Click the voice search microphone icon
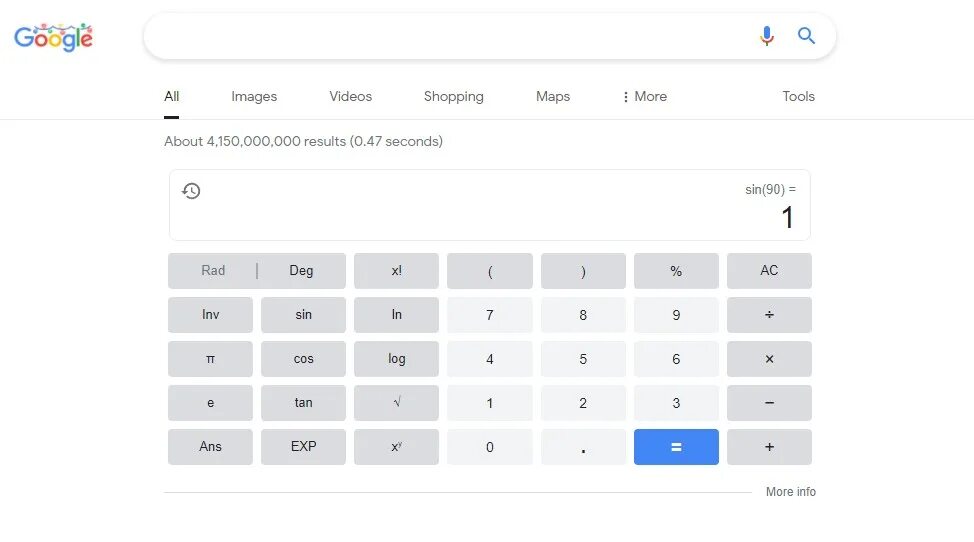974x542 pixels. (x=767, y=37)
